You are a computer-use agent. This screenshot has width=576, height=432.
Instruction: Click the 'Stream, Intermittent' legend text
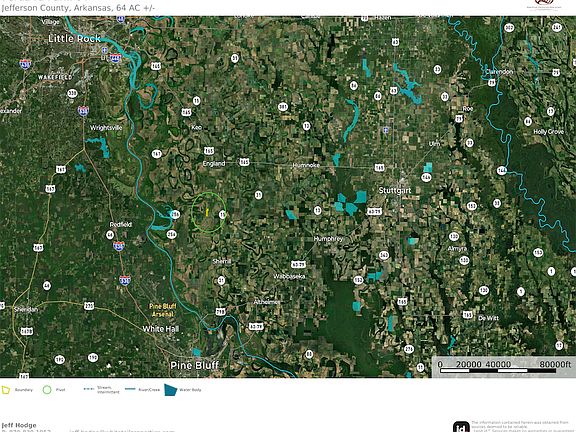coord(108,390)
